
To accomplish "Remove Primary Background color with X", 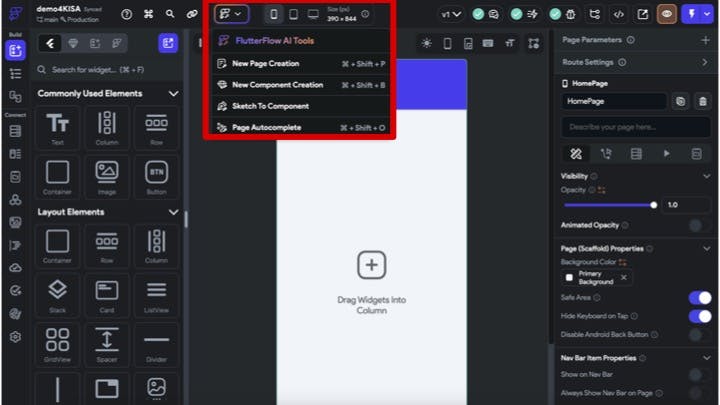I will click(624, 277).
